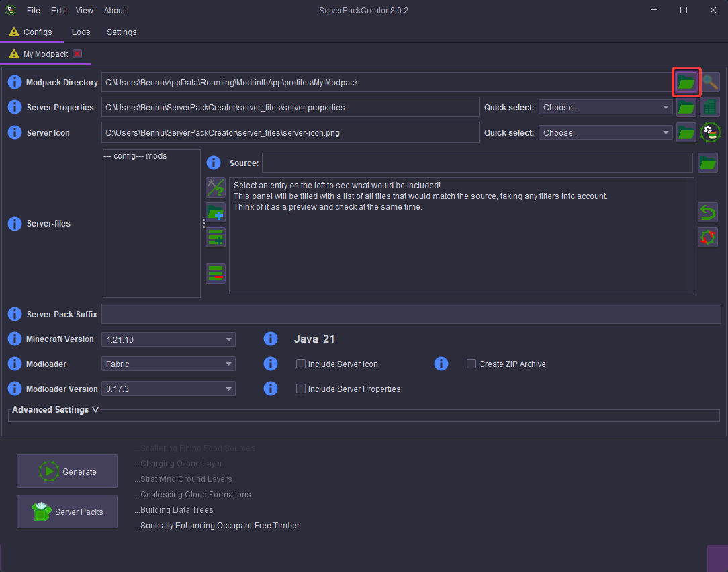Click the Generate button
This screenshot has height=572, width=728.
tap(67, 471)
